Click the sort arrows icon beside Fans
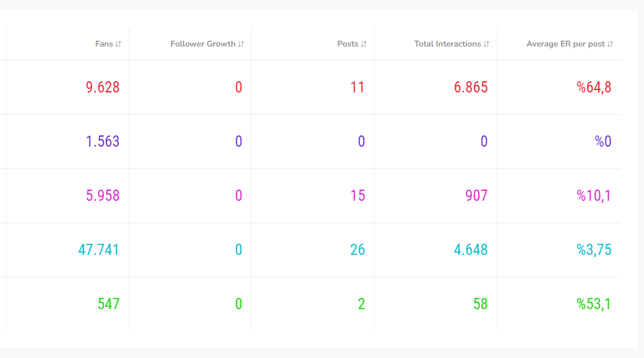Image resolution: width=644 pixels, height=358 pixels. [118, 44]
